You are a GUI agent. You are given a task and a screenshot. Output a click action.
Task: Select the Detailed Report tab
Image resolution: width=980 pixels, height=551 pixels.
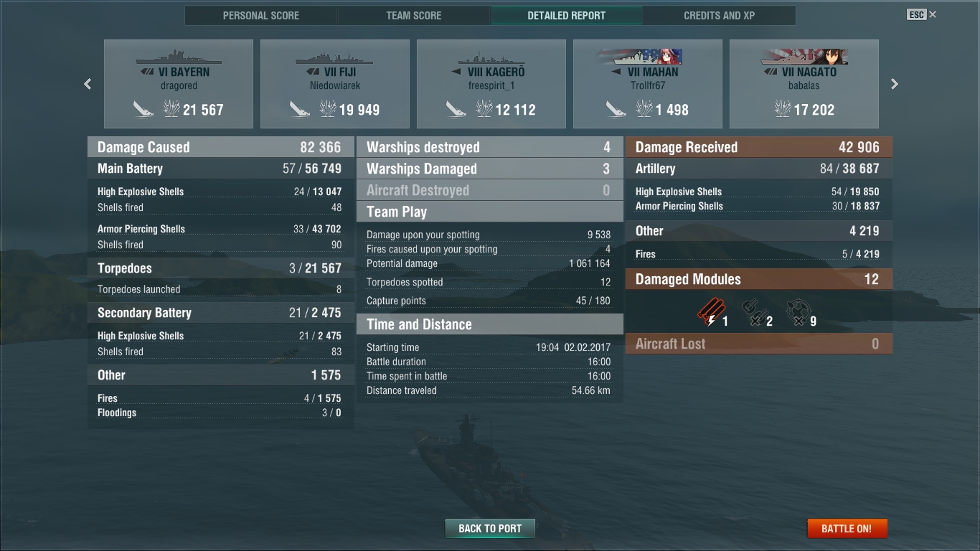567,15
